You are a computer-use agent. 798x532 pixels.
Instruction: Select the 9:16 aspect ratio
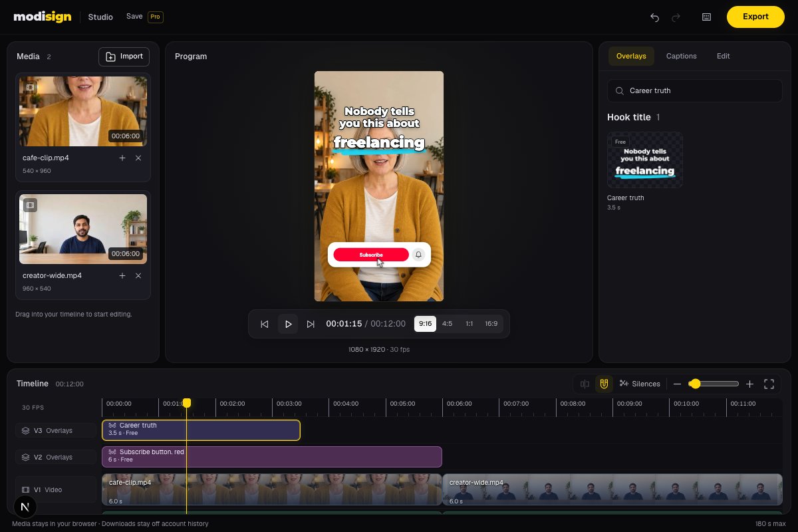[425, 324]
